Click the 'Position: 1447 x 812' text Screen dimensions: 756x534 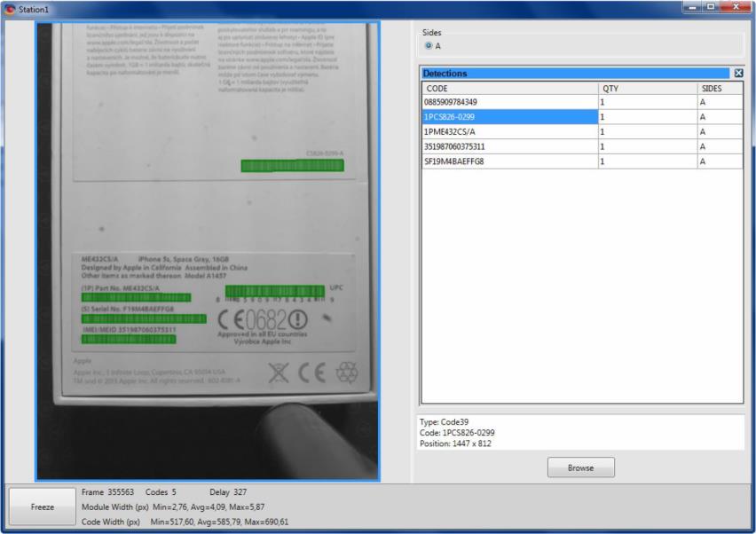[455, 444]
